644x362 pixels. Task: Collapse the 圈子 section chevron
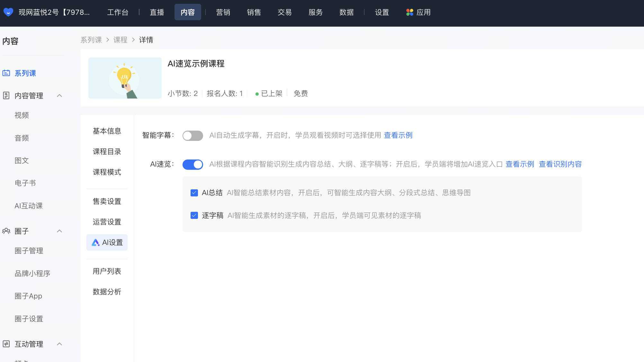[59, 231]
